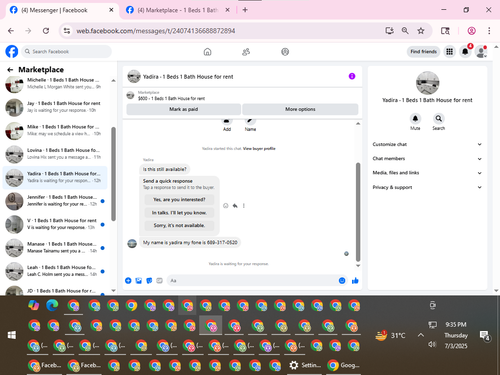Open Leah's Marketplace conversation
500x375 pixels.
[55, 271]
